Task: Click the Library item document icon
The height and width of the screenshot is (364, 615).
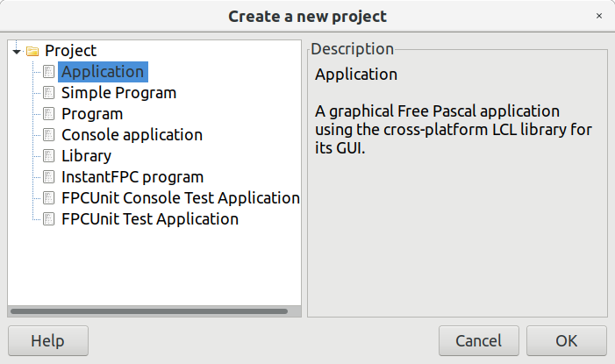Action: point(49,156)
